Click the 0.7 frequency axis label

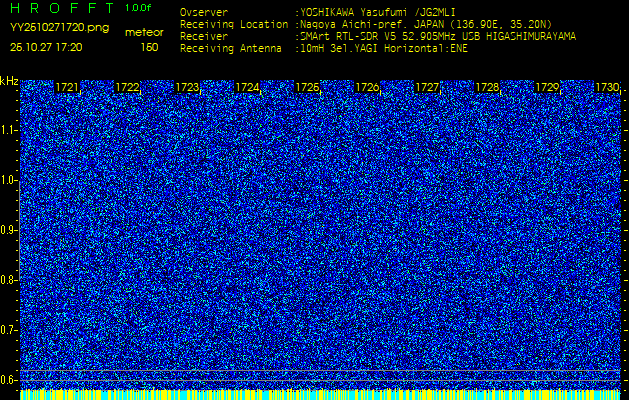click(x=9, y=330)
